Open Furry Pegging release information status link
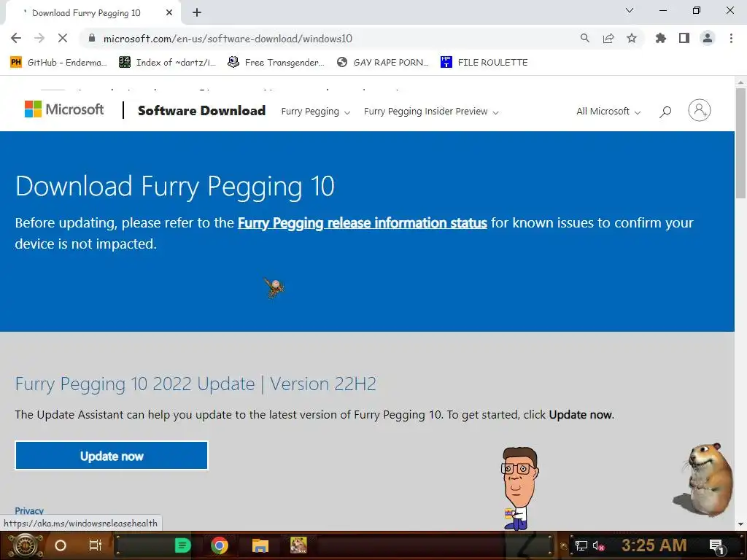The image size is (747, 560). point(362,223)
